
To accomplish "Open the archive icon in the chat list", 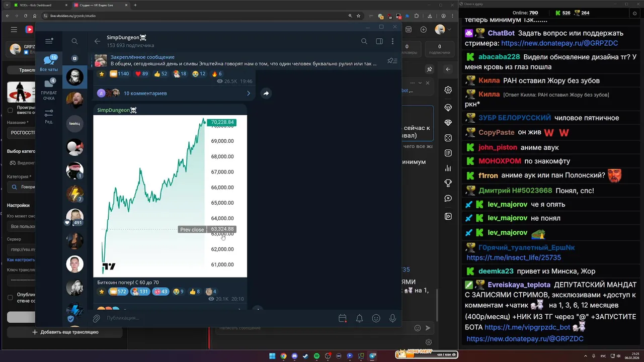I will [74, 58].
